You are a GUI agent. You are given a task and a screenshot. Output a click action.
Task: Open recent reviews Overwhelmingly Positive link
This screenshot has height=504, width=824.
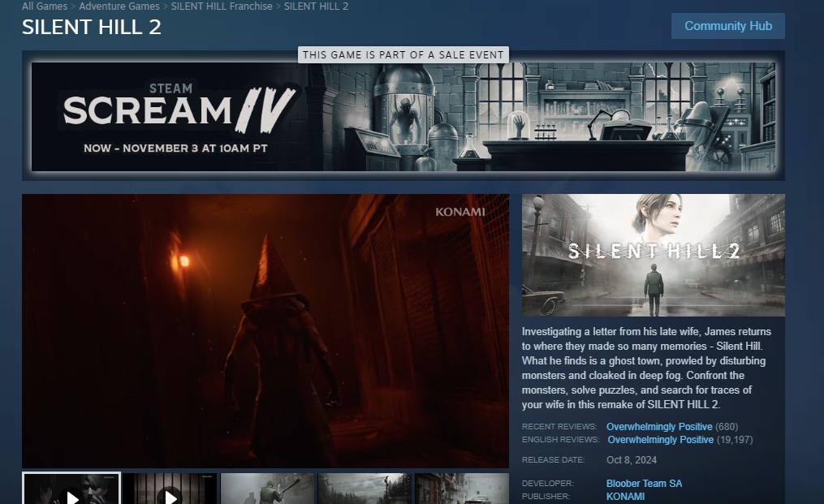click(659, 427)
